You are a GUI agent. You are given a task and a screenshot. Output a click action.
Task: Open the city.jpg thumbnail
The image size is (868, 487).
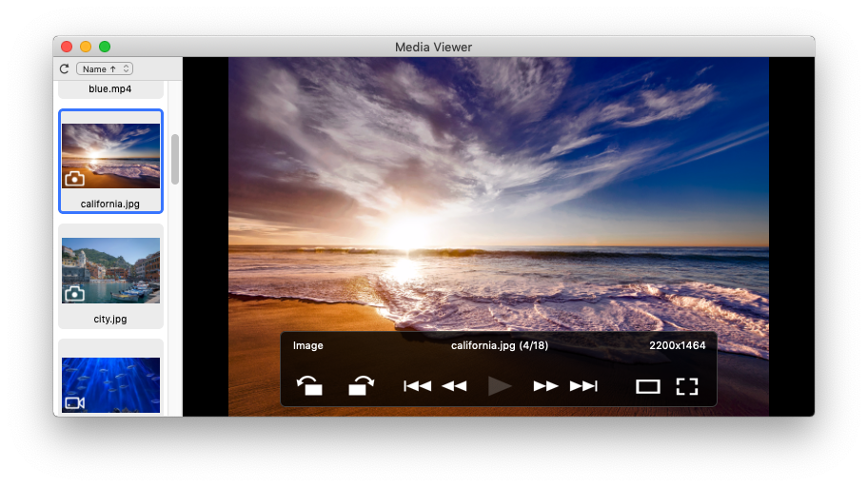click(x=110, y=270)
